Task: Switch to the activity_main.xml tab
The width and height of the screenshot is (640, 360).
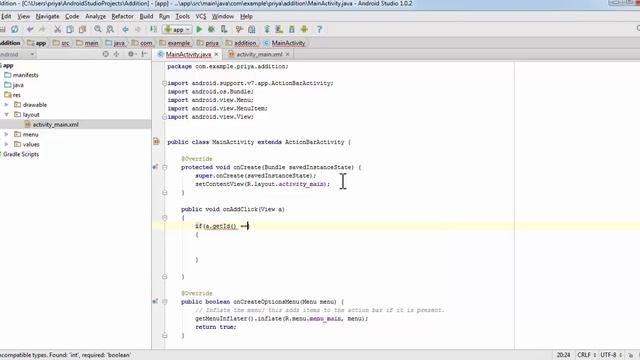Action: coord(259,54)
